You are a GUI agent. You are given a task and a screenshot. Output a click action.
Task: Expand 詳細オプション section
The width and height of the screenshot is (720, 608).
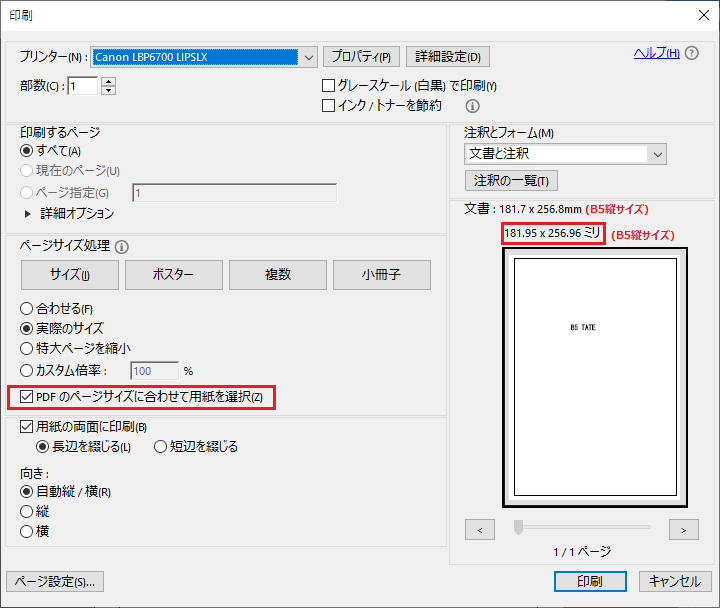point(28,213)
